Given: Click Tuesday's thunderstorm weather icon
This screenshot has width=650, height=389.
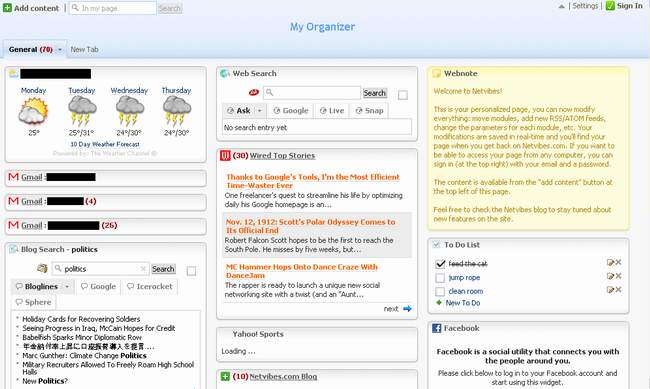Looking at the screenshot, I should [x=82, y=111].
